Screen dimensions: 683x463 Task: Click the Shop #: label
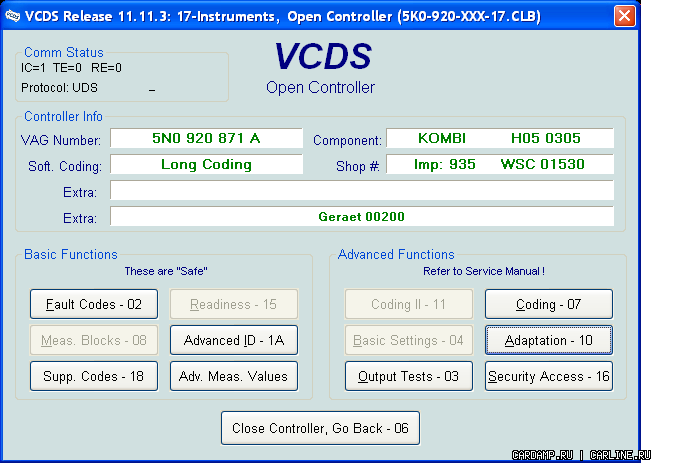358,166
